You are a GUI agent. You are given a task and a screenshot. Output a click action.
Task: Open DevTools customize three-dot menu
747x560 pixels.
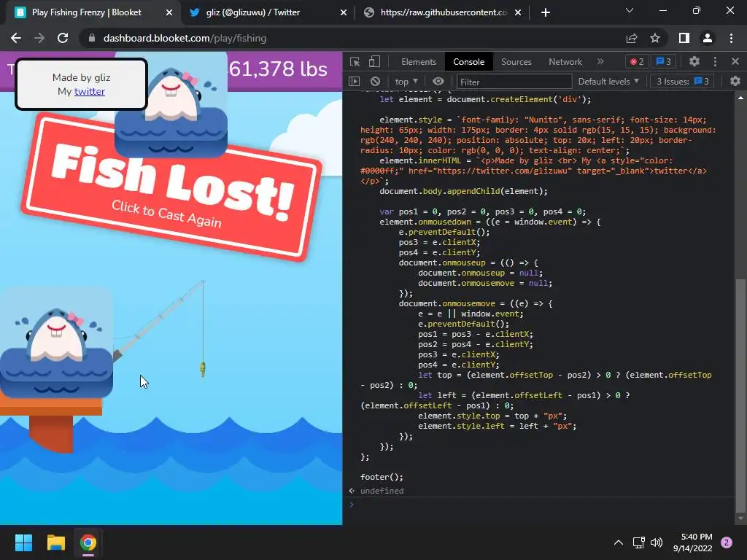tap(715, 61)
